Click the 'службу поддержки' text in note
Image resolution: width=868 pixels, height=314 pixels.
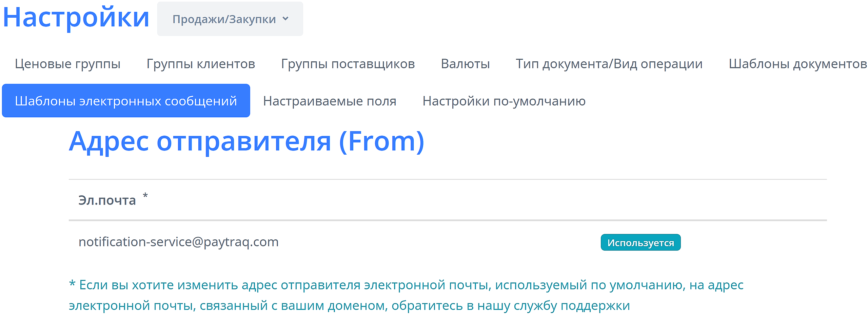click(595, 306)
